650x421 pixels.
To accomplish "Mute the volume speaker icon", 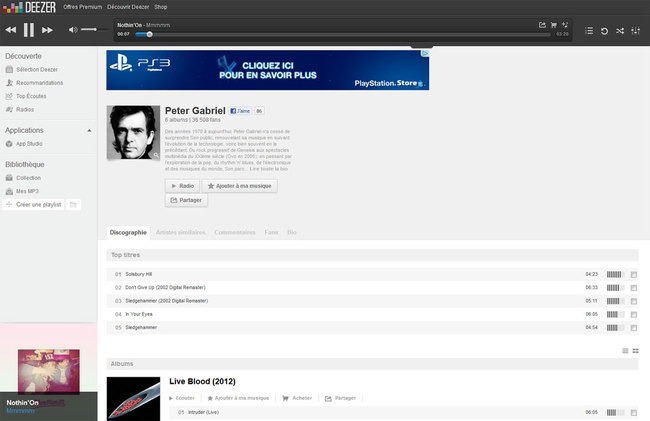I will (73, 29).
